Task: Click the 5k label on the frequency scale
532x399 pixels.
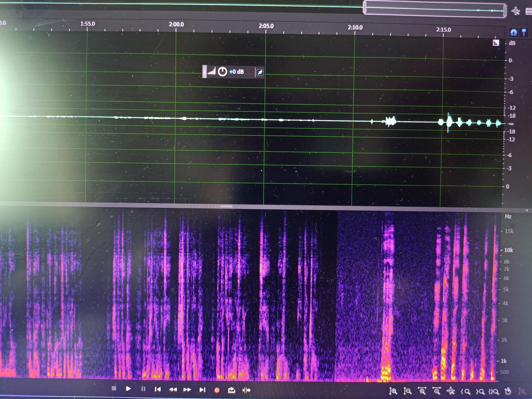Action: 506,289
